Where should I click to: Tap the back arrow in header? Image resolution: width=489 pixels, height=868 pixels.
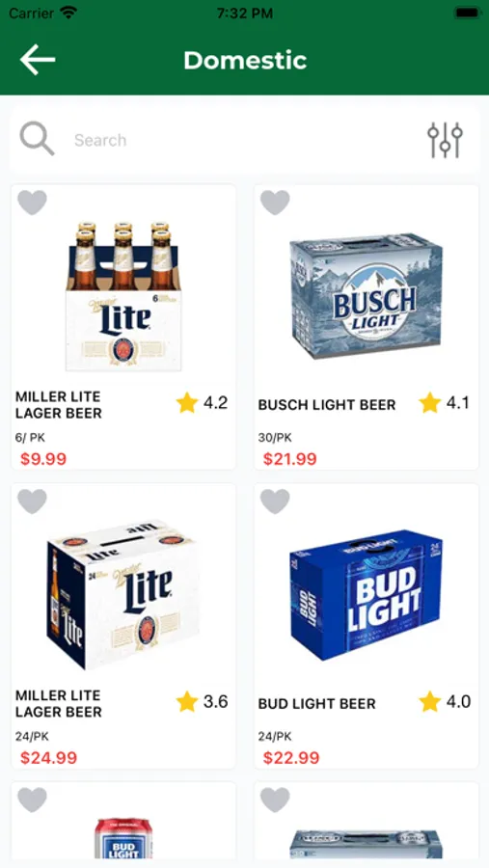38,59
